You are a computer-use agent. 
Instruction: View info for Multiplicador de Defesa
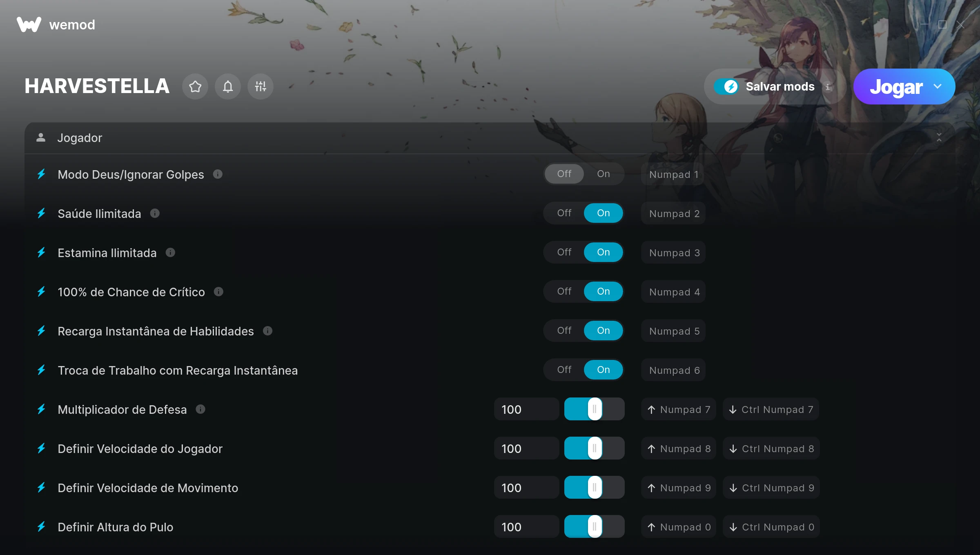200,409
